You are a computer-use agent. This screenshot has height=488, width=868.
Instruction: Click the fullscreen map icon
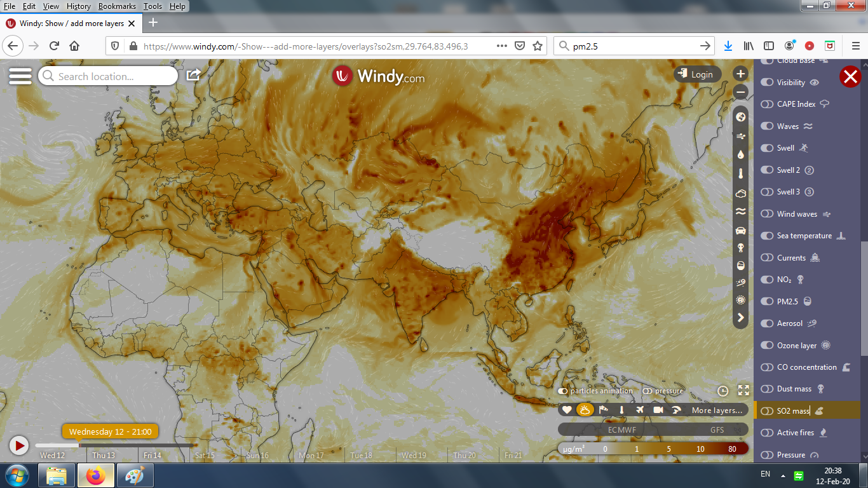pos(743,391)
